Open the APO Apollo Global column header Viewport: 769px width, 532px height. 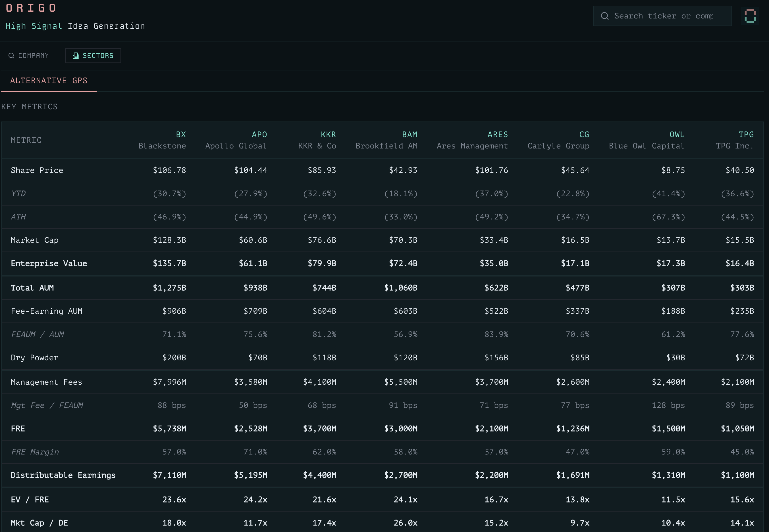(259, 135)
